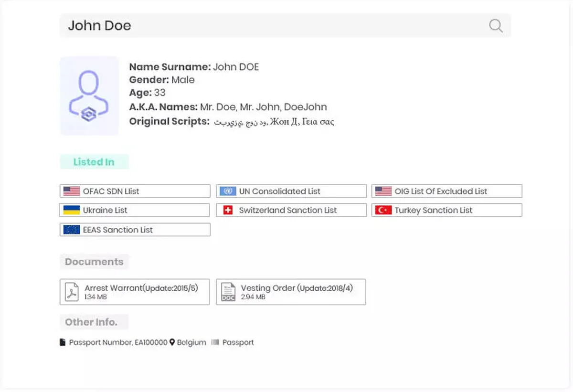Viewport: 573px width, 392px height.
Task: Open the Switzerland Sanction List entry
Action: [291, 210]
